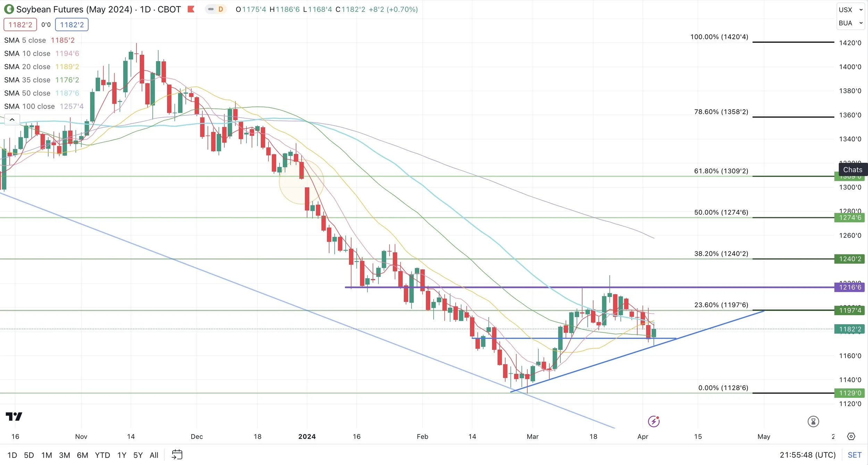The height and width of the screenshot is (465, 868).
Task: Toggle the data mode pill switch
Action: 211,9
